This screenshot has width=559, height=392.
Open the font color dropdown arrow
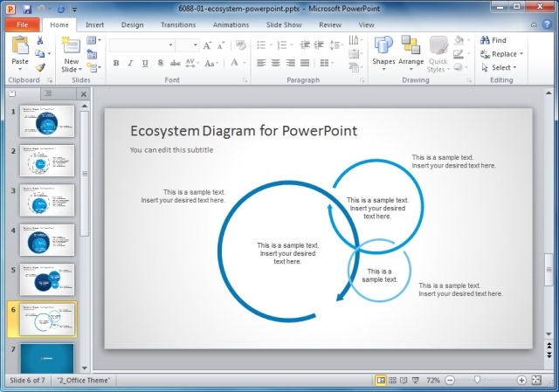[245, 63]
